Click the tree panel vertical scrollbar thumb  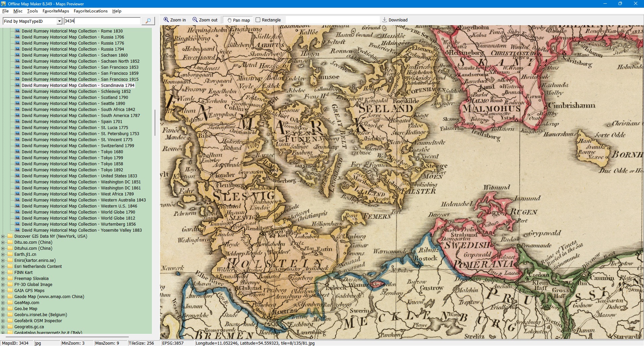point(155,122)
